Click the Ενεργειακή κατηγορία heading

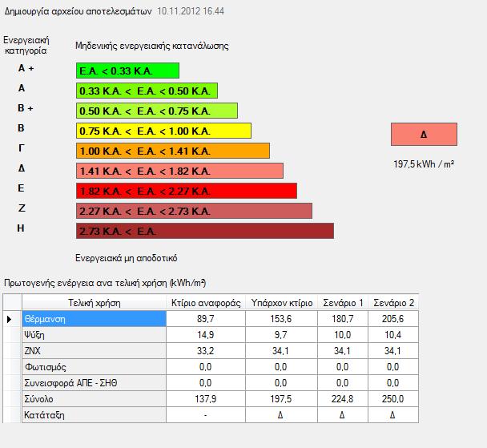point(26,46)
